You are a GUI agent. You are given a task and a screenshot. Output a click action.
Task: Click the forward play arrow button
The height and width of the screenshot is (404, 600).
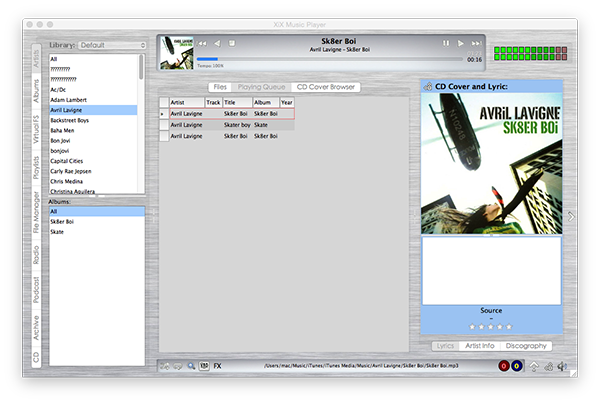click(461, 43)
